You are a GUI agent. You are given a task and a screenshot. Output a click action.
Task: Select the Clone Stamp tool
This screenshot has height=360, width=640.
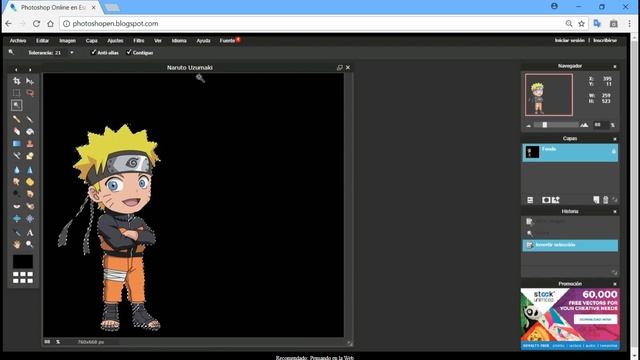[x=30, y=144]
